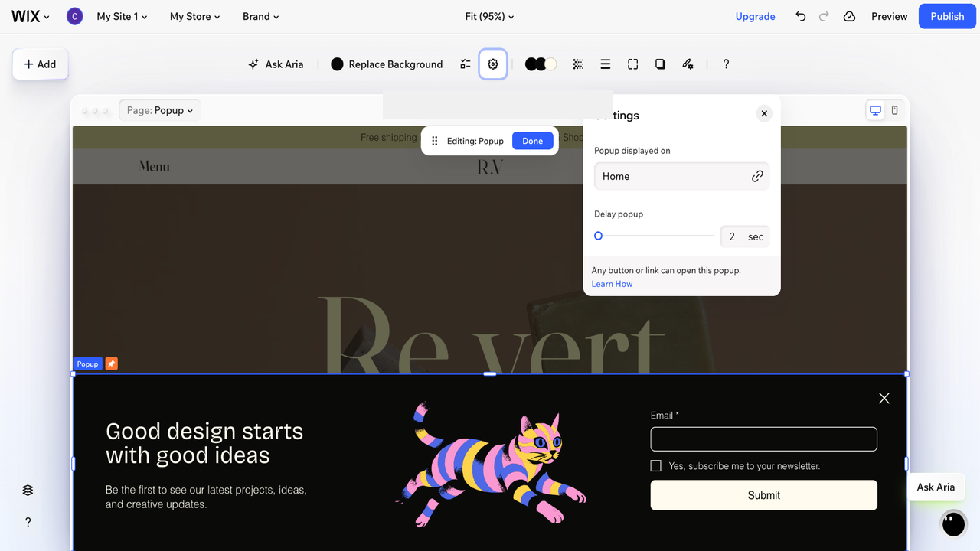
Task: Click the popup top resize handle
Action: tap(490, 373)
